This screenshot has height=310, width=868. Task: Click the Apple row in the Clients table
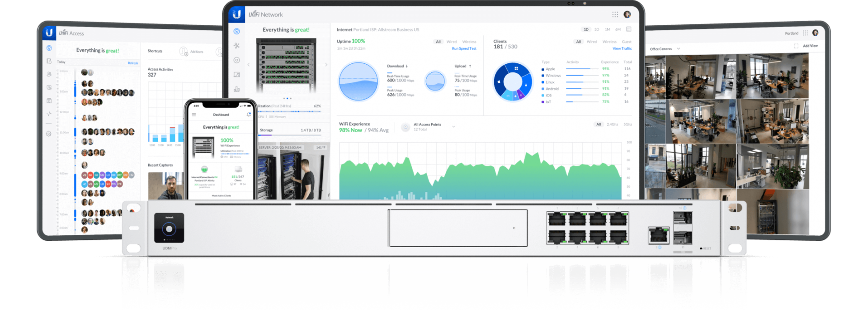pos(586,69)
